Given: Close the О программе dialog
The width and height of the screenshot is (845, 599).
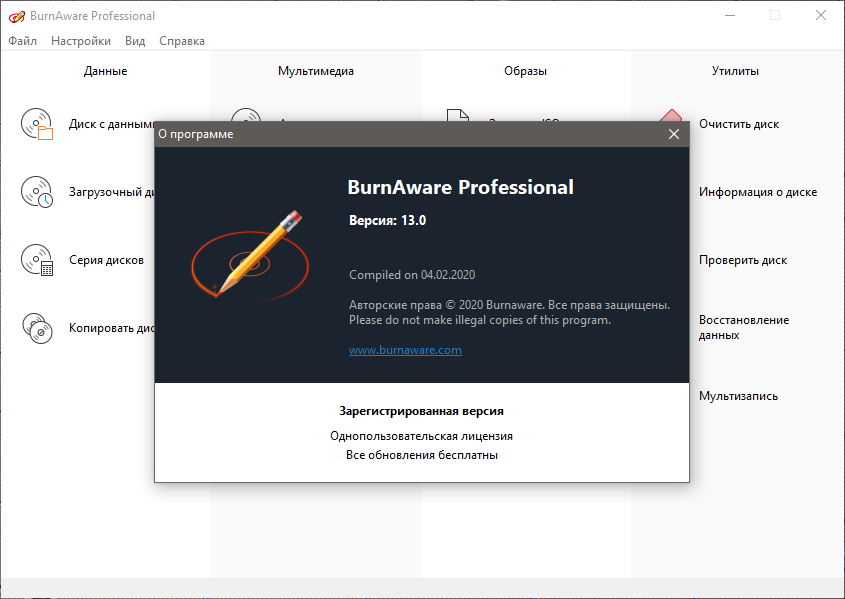Looking at the screenshot, I should [x=674, y=134].
